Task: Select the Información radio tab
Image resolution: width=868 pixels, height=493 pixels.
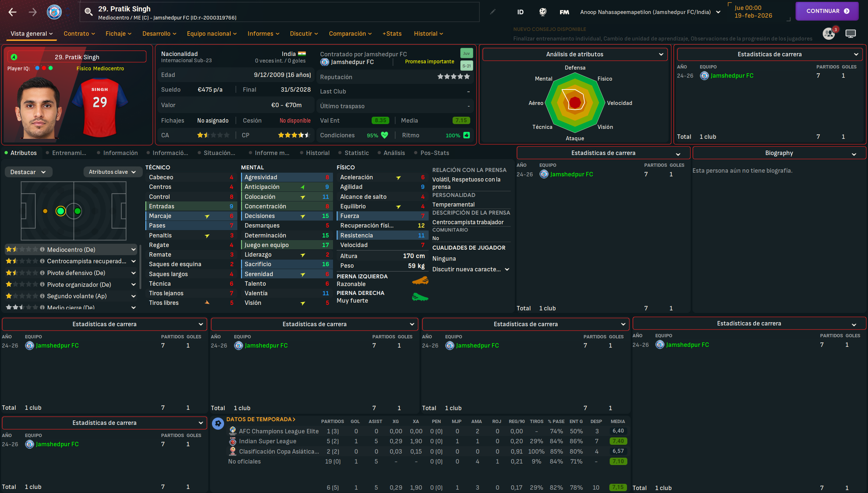Action: [117, 153]
